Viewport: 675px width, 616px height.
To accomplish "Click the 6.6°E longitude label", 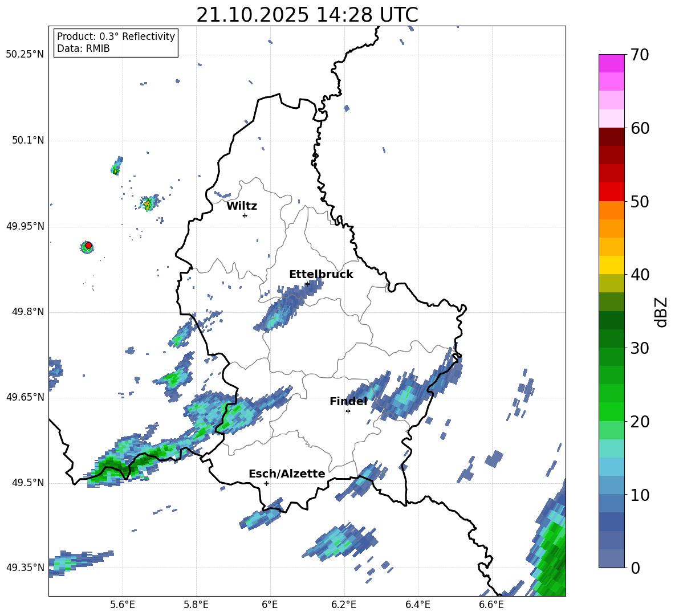I will pyautogui.click(x=491, y=605).
